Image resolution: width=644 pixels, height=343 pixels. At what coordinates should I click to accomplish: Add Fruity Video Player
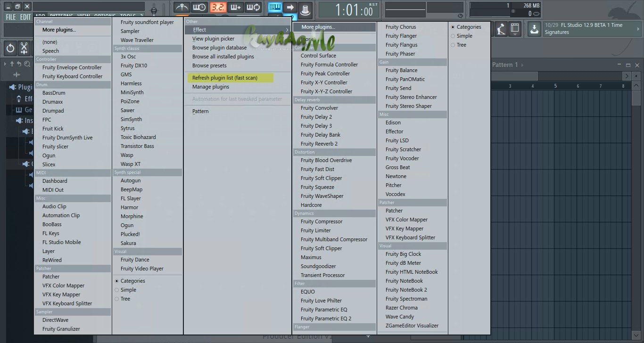142,269
